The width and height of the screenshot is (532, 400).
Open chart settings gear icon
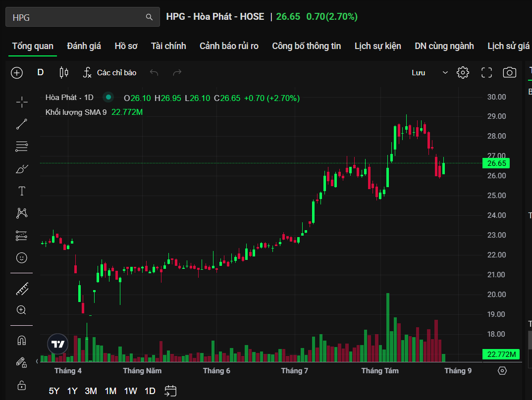point(463,73)
